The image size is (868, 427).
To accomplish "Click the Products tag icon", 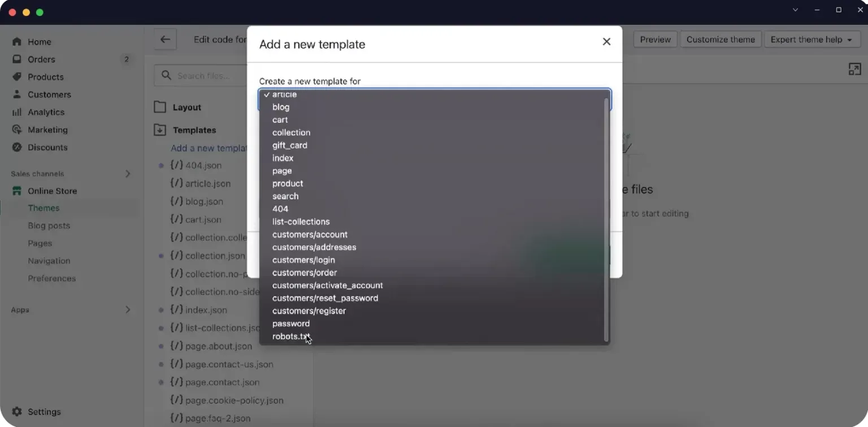I will [17, 77].
